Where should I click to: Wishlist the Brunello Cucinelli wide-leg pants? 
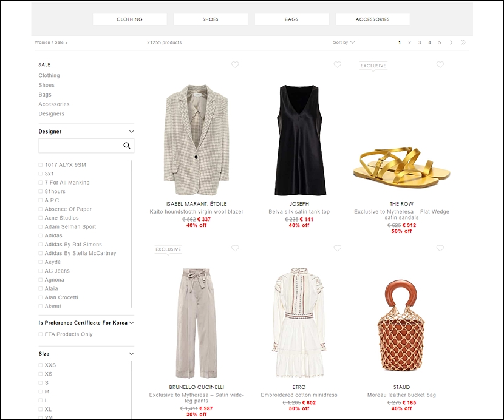click(x=235, y=248)
